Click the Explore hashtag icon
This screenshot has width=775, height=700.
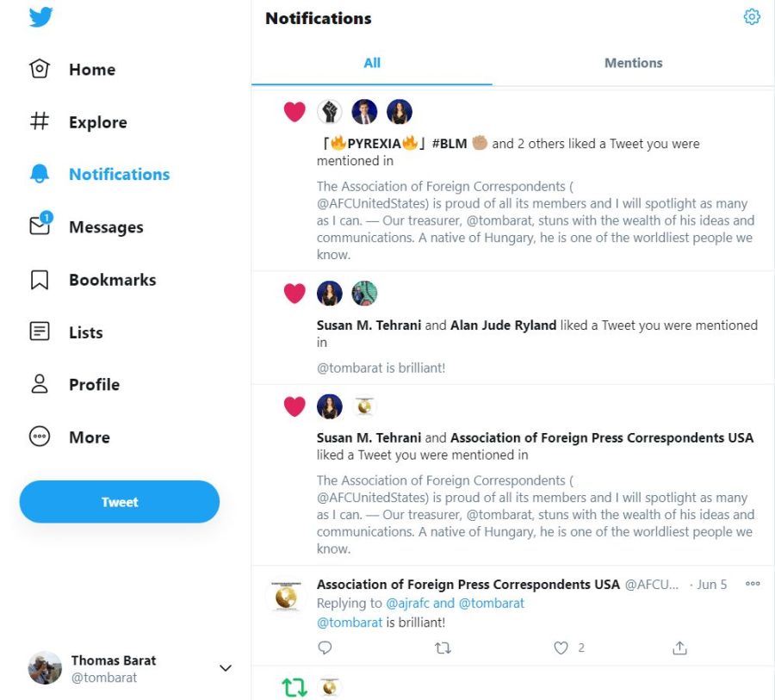click(40, 122)
